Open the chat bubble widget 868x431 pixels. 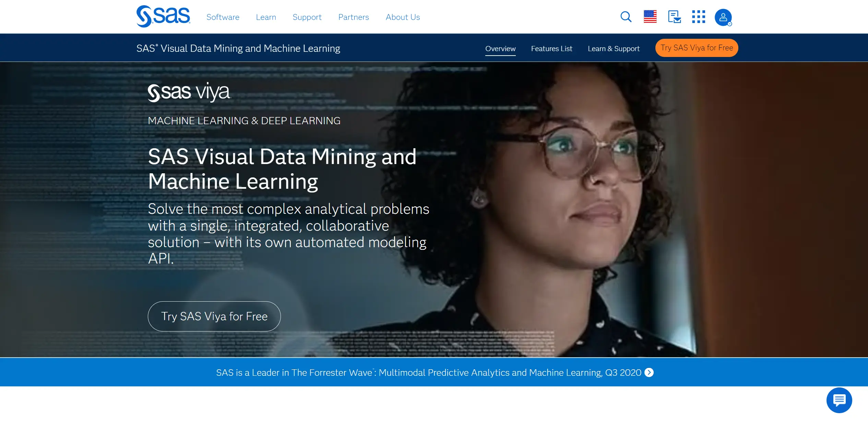click(839, 400)
